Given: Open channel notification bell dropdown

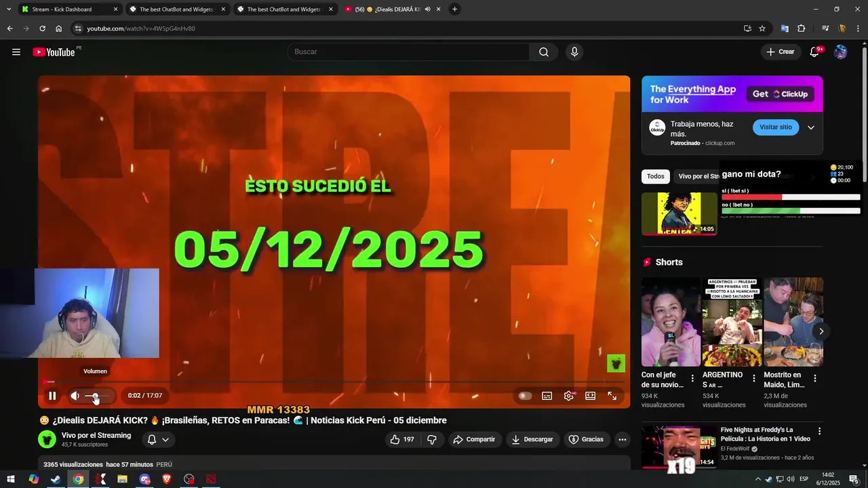Looking at the screenshot, I should tap(158, 439).
